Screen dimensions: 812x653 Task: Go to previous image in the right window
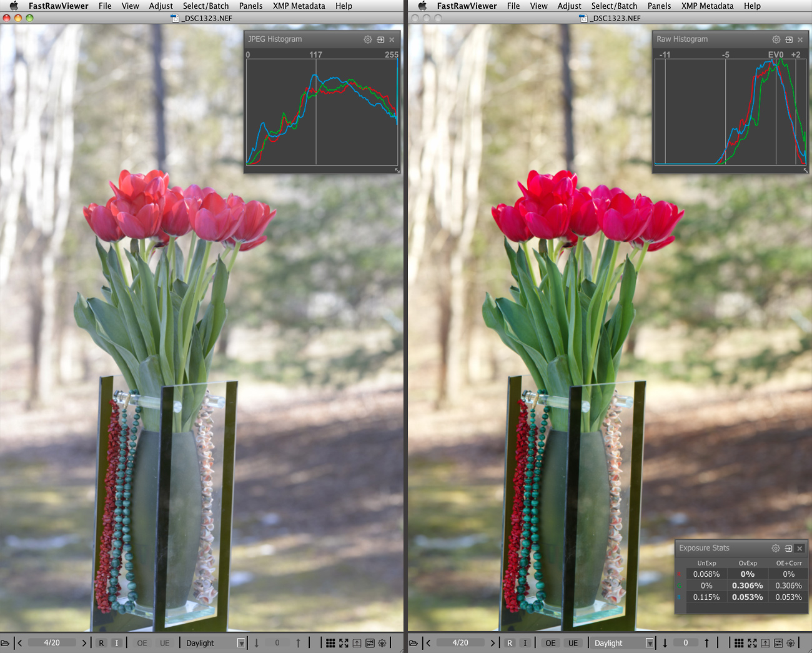pyautogui.click(x=428, y=643)
